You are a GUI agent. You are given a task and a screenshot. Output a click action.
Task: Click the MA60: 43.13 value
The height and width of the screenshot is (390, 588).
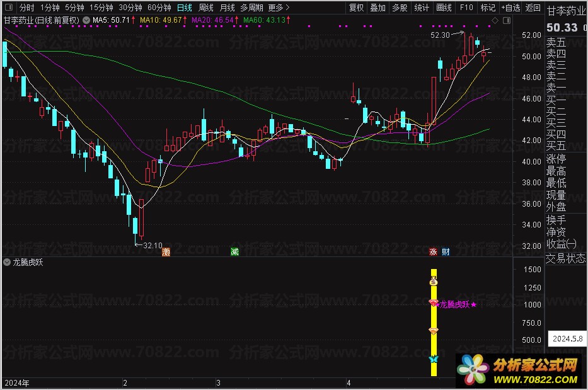click(x=264, y=20)
